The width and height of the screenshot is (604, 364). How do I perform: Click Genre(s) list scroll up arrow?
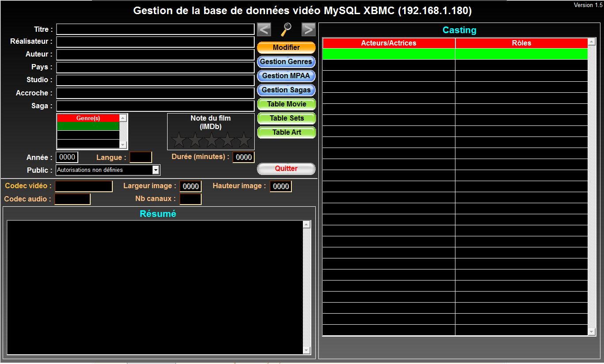tap(123, 118)
